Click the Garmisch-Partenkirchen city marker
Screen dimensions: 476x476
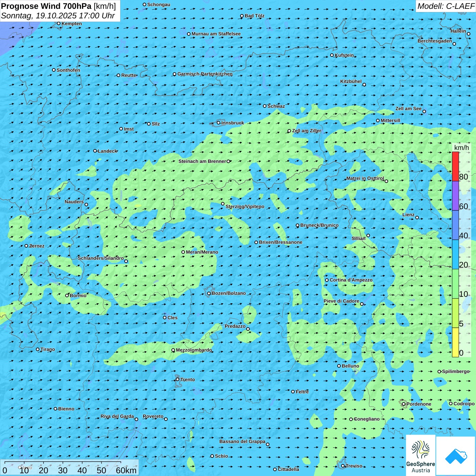coord(174,74)
